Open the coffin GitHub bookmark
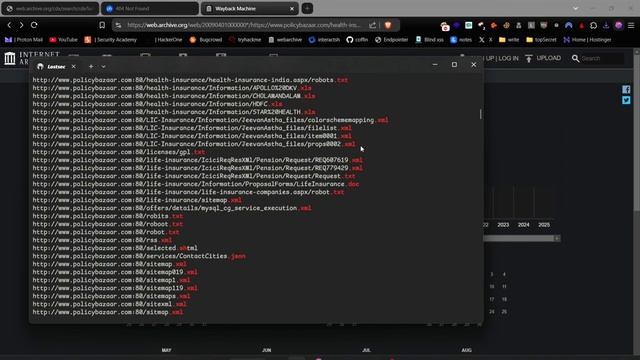Image resolution: width=640 pixels, height=360 pixels. point(357,40)
